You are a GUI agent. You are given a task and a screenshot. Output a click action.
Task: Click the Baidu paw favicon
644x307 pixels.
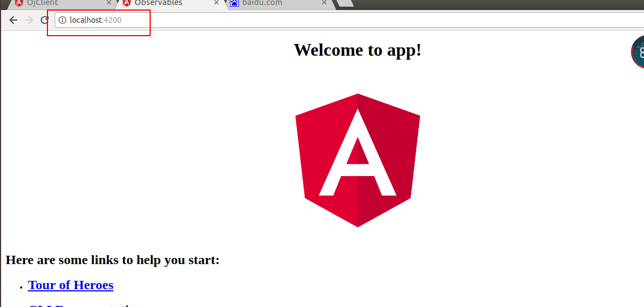[x=234, y=3]
